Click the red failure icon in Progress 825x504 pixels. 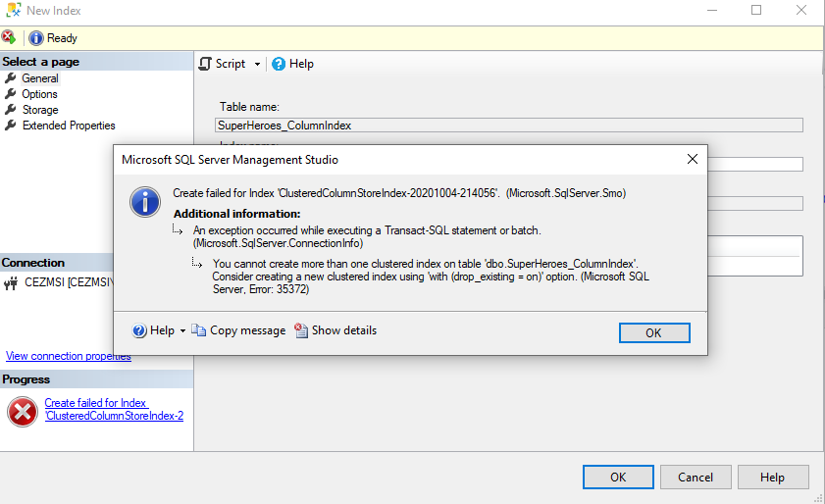point(23,412)
